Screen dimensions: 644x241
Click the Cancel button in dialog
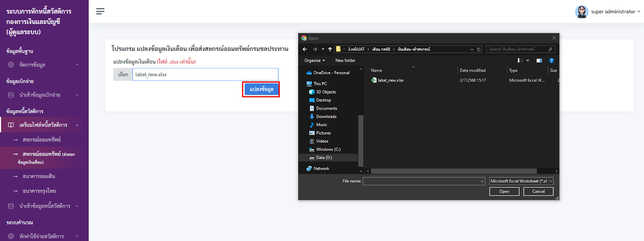pyautogui.click(x=539, y=191)
